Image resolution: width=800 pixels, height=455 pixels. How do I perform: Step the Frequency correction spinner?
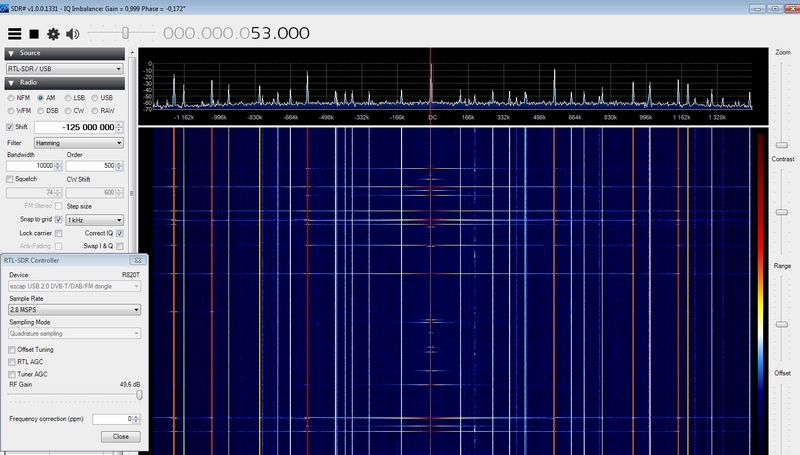(x=136, y=419)
